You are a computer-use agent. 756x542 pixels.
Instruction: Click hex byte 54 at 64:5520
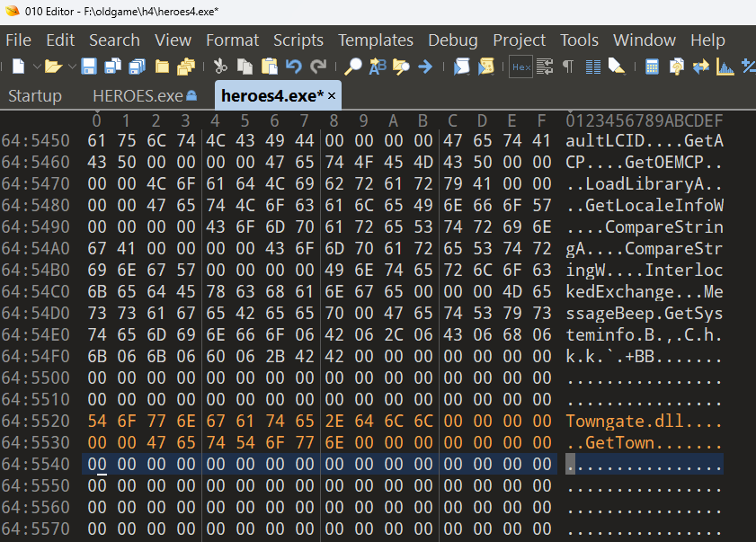tap(97, 421)
